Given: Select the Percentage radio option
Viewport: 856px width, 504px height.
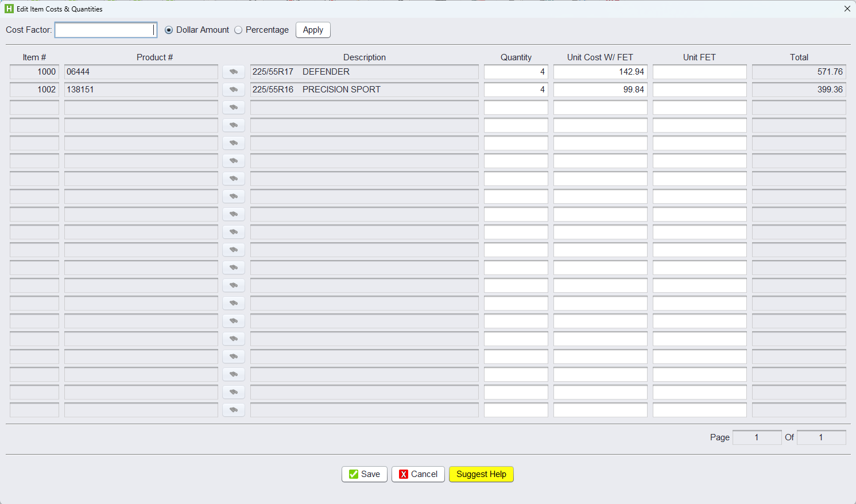Looking at the screenshot, I should tap(238, 30).
